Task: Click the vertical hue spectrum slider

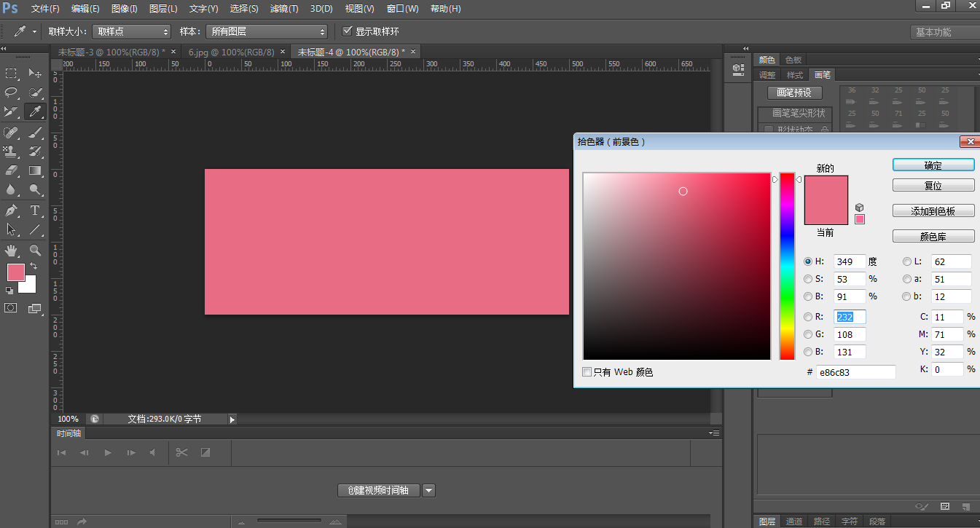Action: pos(787,267)
